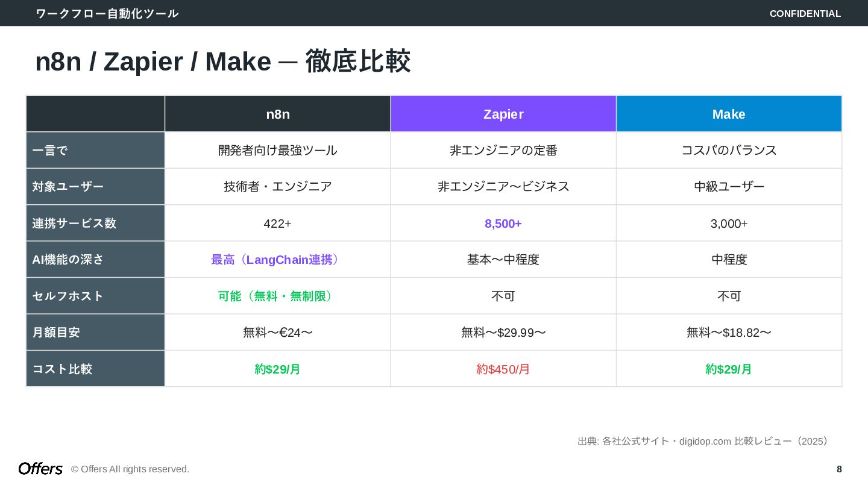Viewport: 868px width, 488px height.
Task: Select the Make column header
Action: pos(729,114)
